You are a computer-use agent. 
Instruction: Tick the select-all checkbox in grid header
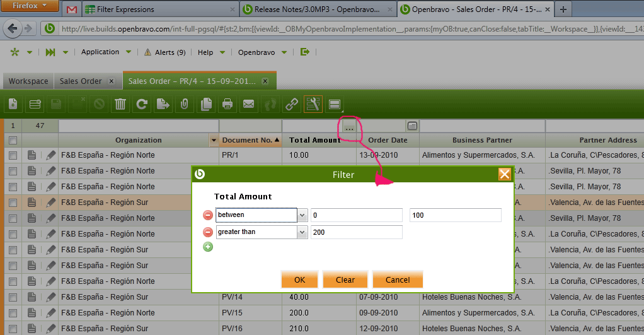click(13, 140)
